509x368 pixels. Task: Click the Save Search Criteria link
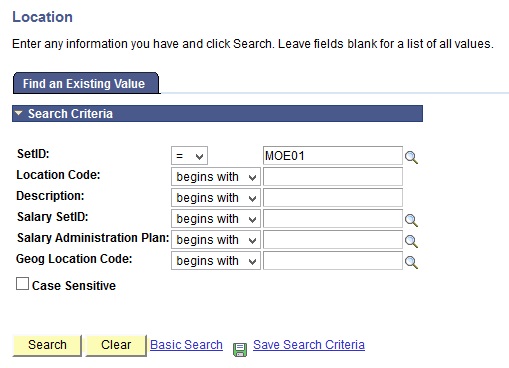click(x=309, y=345)
